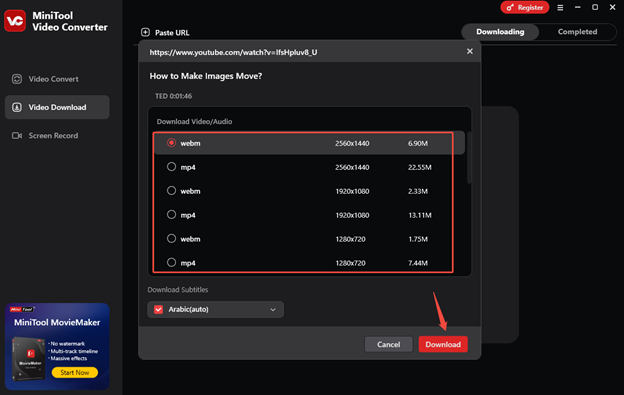This screenshot has height=395, width=624.
Task: Click the MiniTool MovieMaker ad title
Action: 57,323
